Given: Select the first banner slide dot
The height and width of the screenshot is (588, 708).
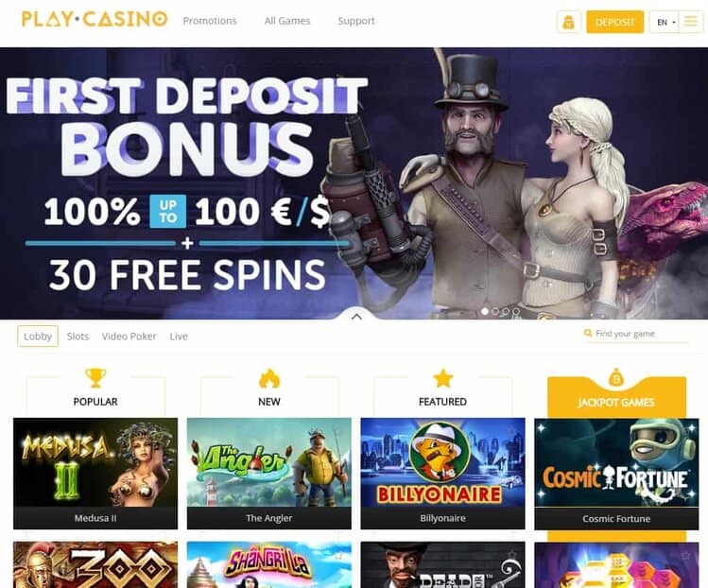Looking at the screenshot, I should click(485, 311).
